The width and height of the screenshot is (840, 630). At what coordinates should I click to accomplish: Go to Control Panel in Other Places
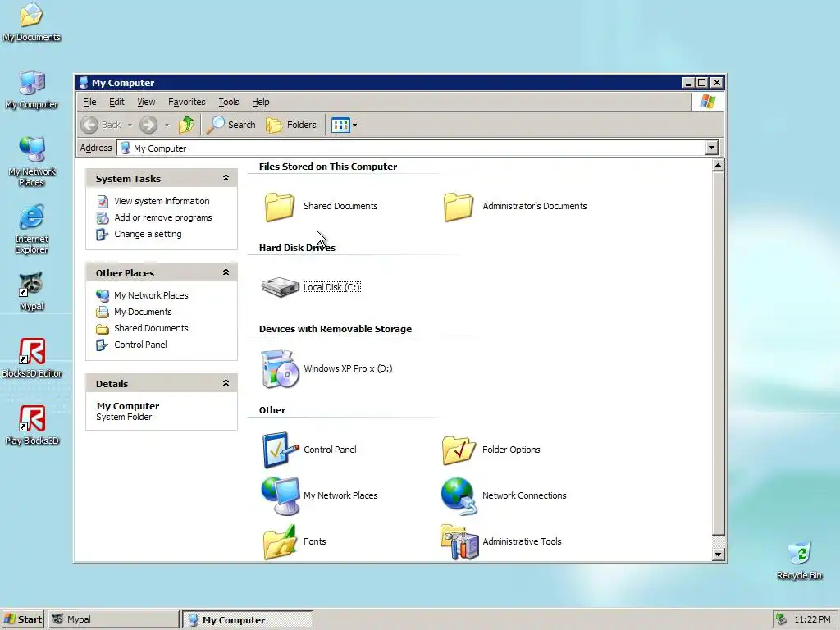pos(140,345)
